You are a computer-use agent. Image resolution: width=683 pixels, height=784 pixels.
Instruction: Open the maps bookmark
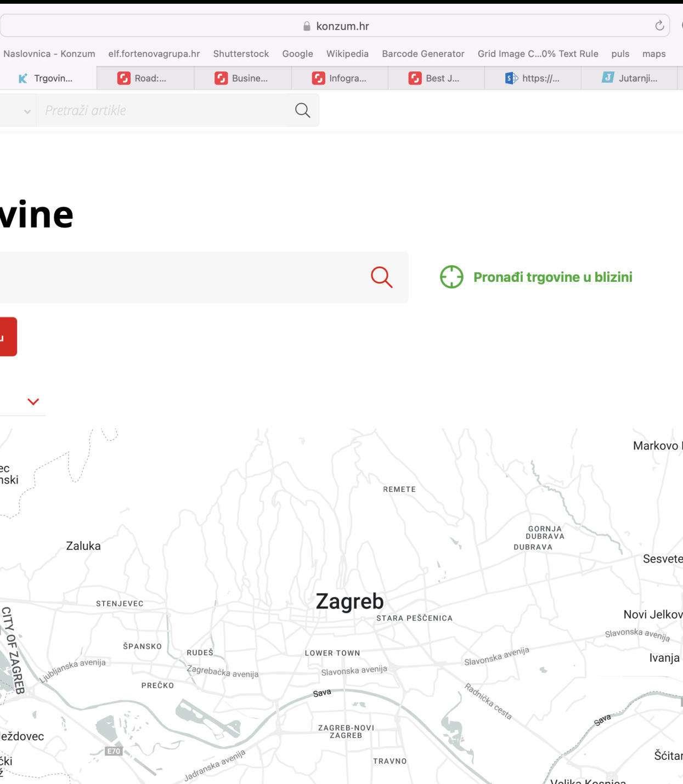click(654, 54)
